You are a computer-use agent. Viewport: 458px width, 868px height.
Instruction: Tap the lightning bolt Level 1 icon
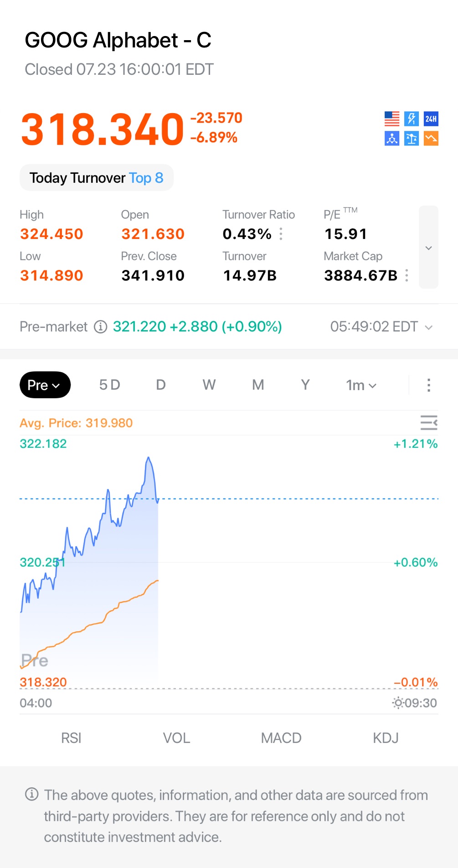(412, 119)
